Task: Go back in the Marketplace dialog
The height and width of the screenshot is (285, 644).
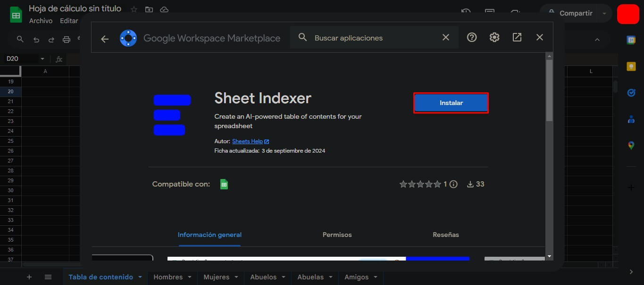Action: tap(105, 39)
